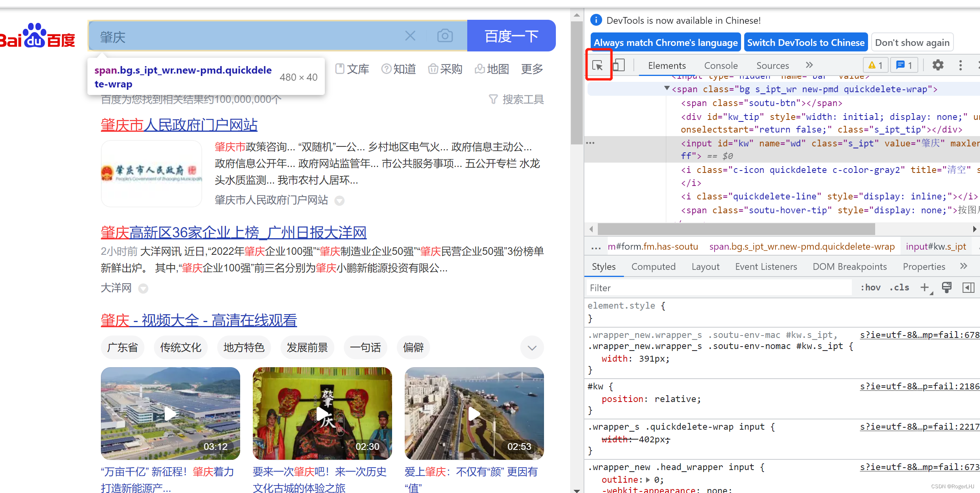Open 肇庆高新区36家企业上榜 result link
This screenshot has width=980, height=493.
233,233
